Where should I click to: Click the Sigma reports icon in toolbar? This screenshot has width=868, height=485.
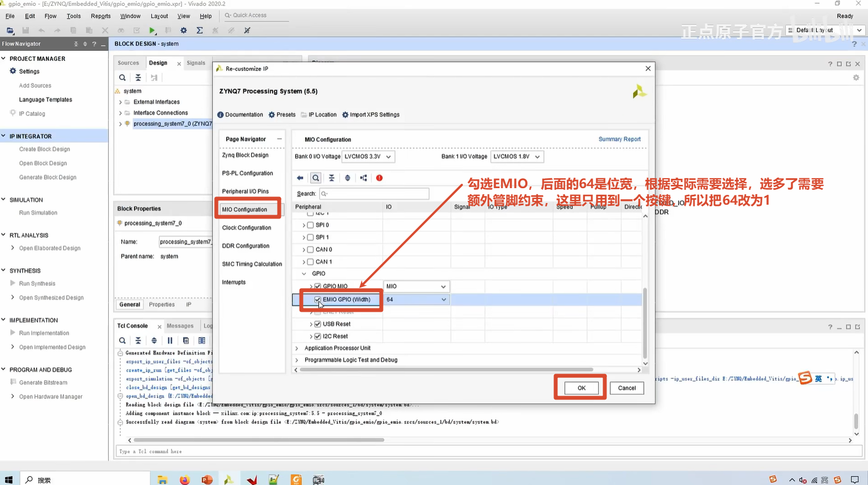[x=200, y=30]
